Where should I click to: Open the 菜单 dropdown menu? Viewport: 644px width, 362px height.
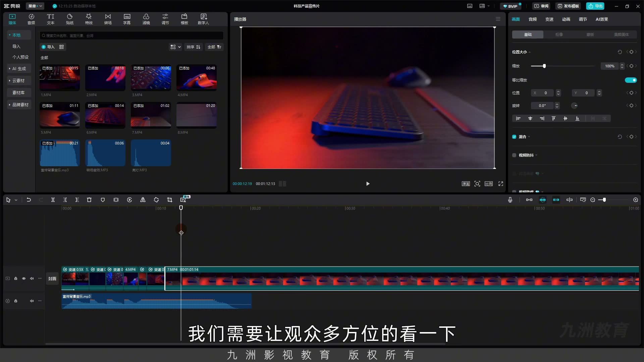tap(35, 6)
